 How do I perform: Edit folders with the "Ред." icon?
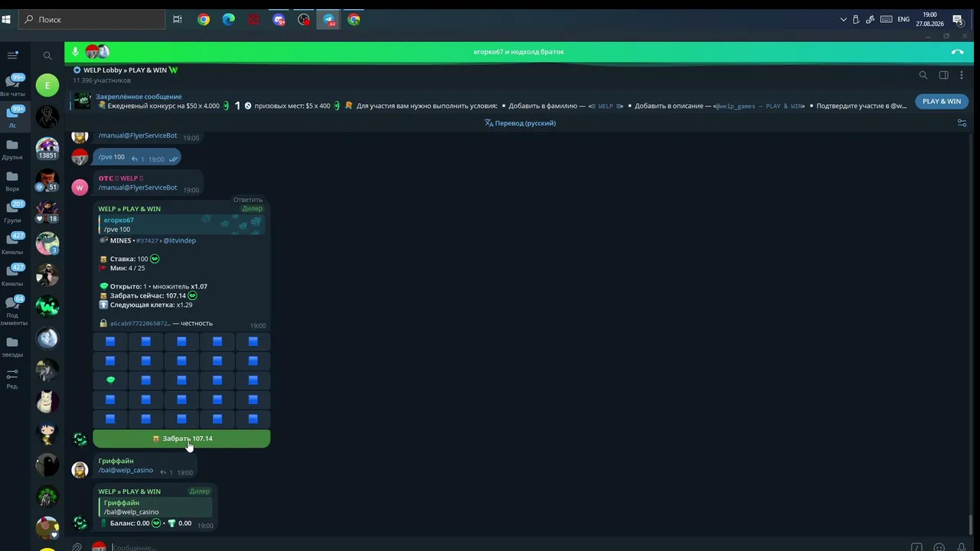click(x=12, y=378)
